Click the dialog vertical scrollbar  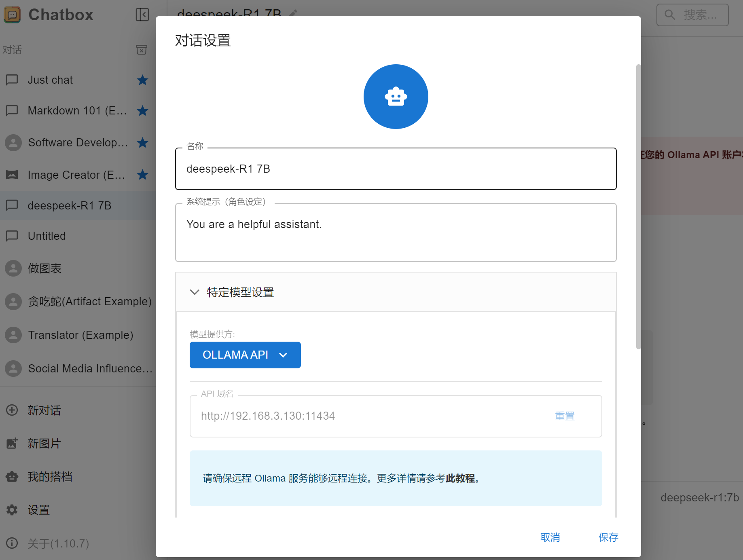coord(638,206)
